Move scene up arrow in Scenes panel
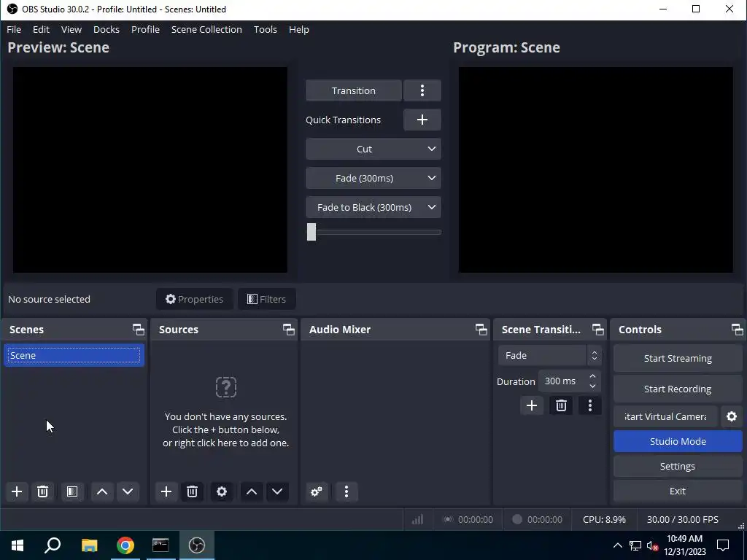This screenshot has width=747, height=560. [102, 491]
